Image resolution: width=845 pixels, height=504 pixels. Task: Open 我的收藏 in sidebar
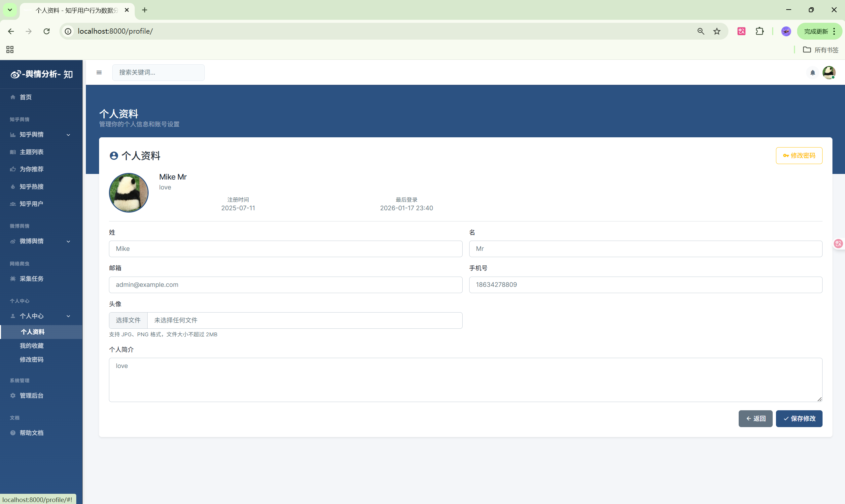coord(32,346)
